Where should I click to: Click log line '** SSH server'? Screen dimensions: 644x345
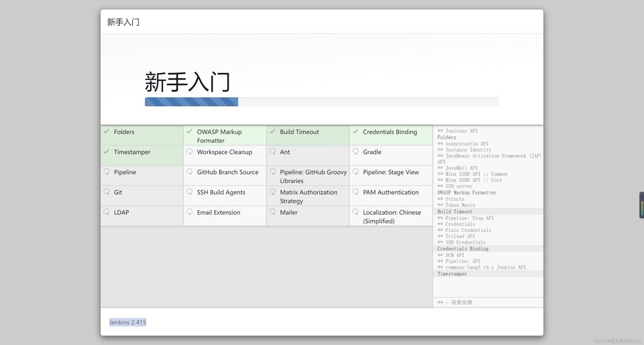pos(455,186)
